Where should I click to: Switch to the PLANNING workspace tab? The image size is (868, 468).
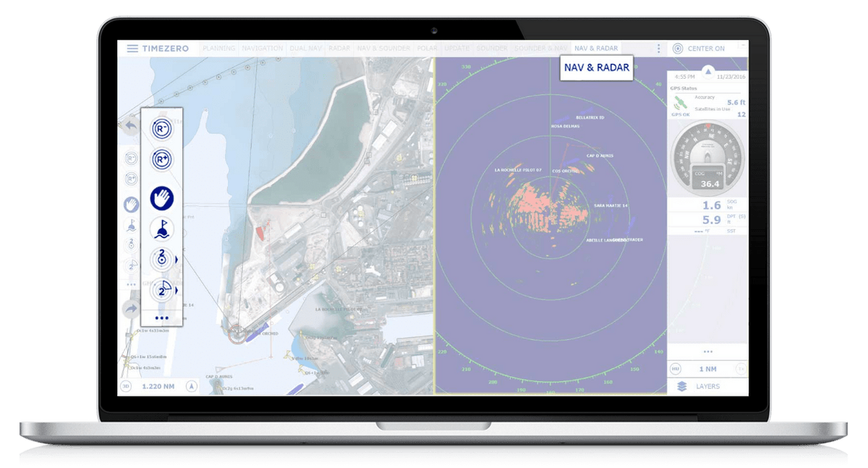[x=218, y=48]
